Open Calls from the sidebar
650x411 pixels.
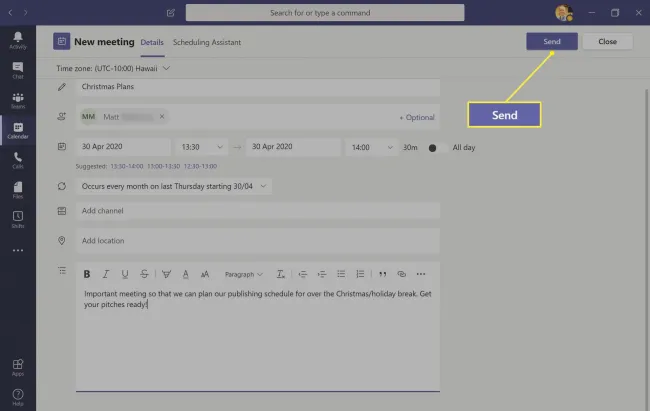click(x=18, y=160)
